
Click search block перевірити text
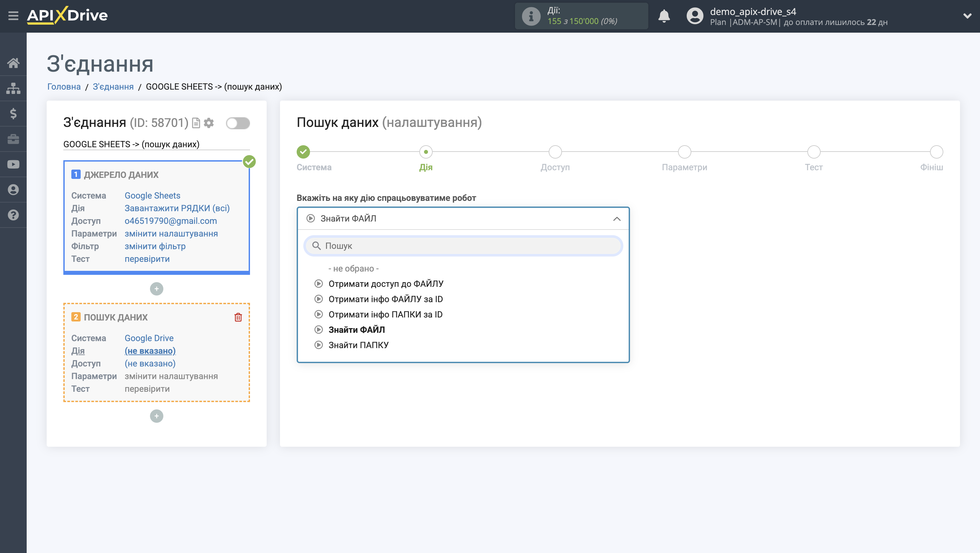tap(147, 389)
